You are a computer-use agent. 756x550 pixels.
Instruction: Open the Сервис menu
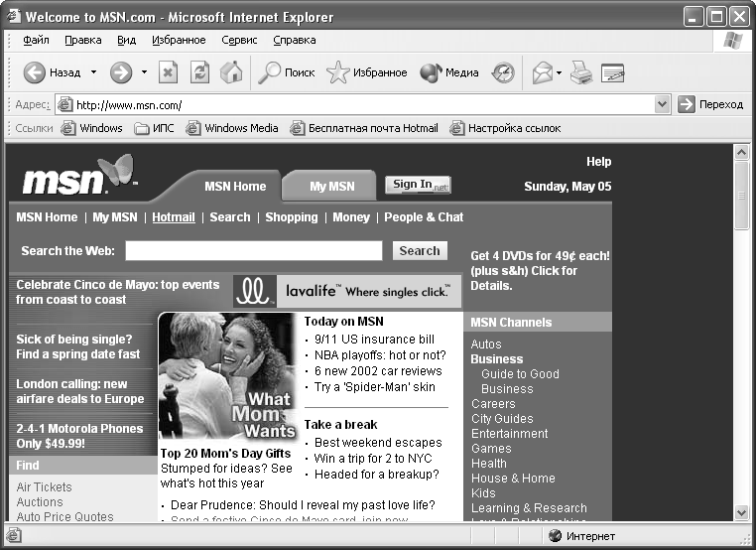(239, 40)
